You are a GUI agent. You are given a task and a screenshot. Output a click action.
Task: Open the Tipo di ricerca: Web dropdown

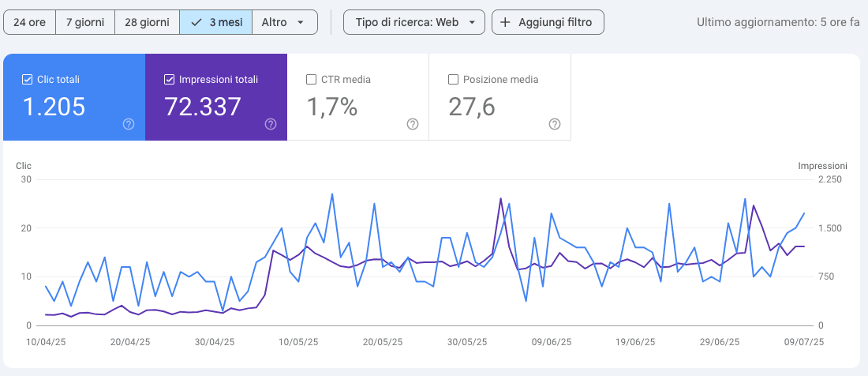pos(414,22)
